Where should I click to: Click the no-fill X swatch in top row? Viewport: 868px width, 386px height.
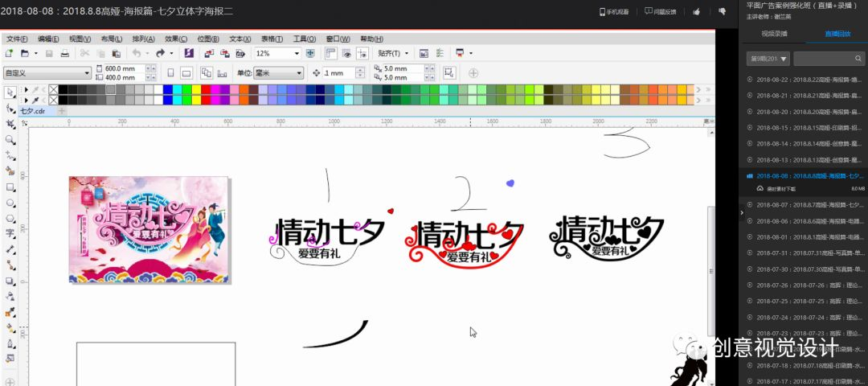coord(53,89)
